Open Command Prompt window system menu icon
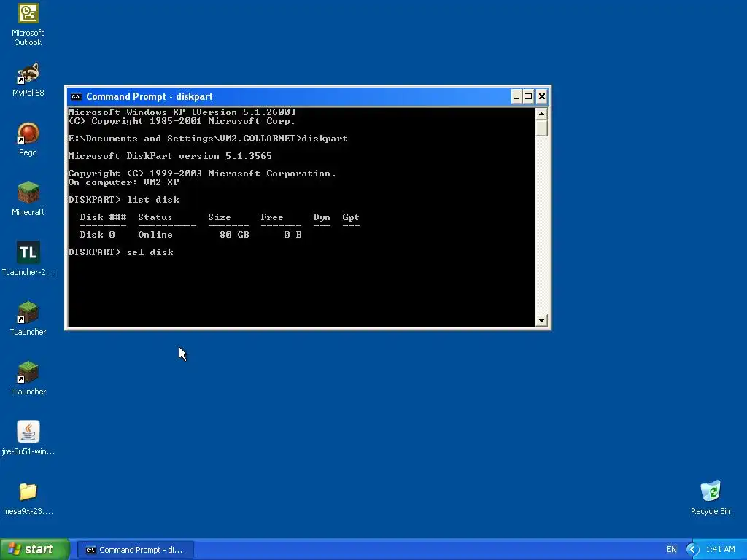The image size is (747, 560). 76,97
